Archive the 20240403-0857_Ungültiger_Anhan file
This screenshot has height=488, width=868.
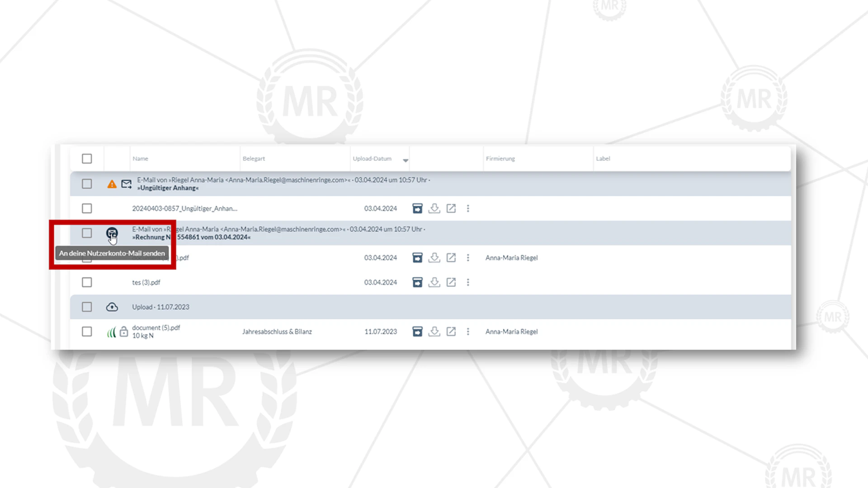[417, 208]
